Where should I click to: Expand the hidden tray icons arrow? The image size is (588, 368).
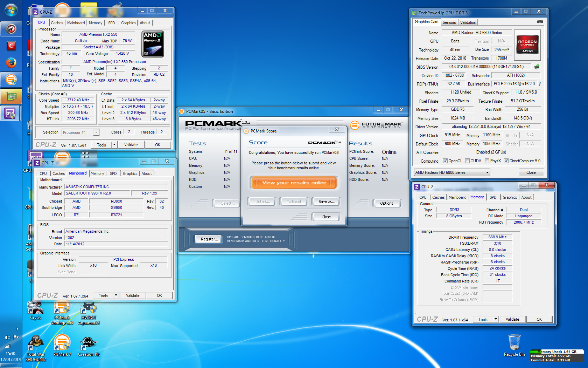[17, 329]
